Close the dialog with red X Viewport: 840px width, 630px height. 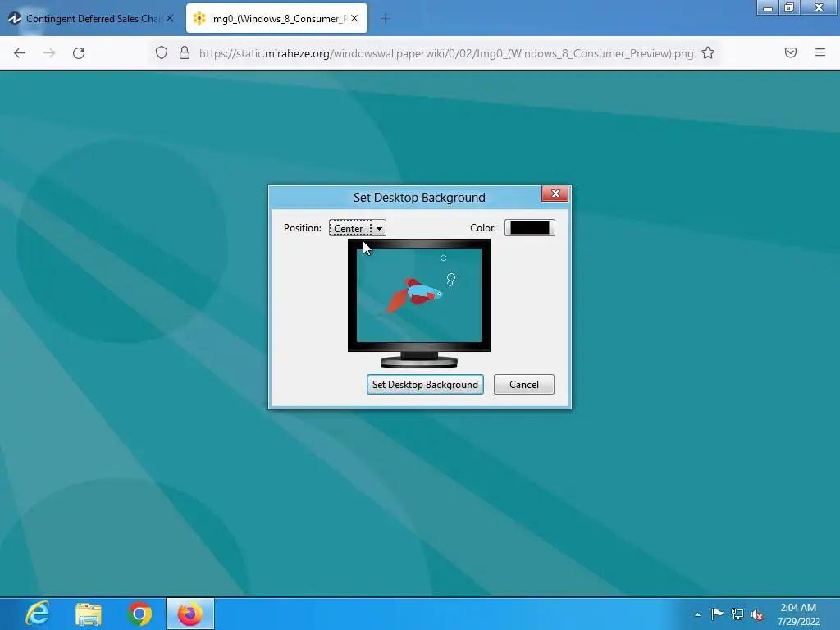coord(555,194)
